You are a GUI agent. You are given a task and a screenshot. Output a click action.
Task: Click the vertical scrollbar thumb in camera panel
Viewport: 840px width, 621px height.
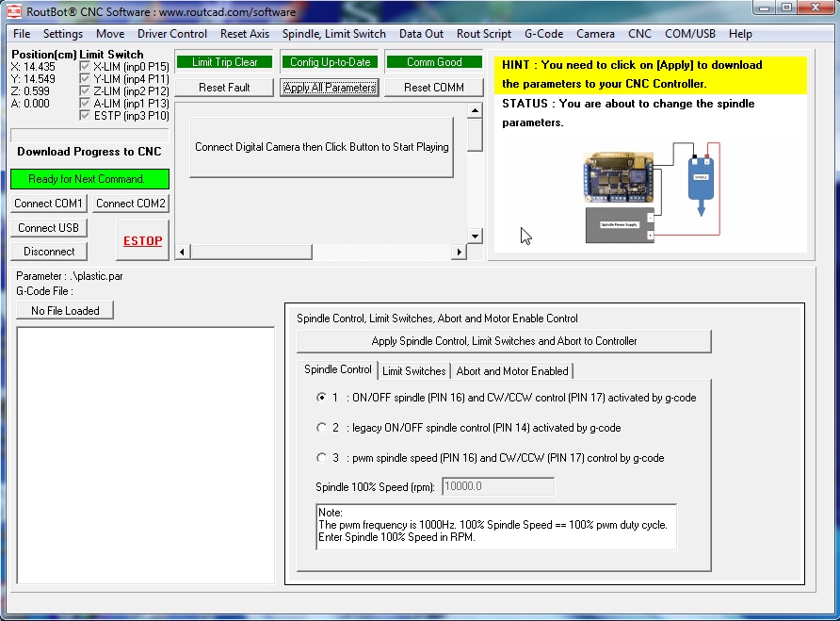[x=475, y=135]
